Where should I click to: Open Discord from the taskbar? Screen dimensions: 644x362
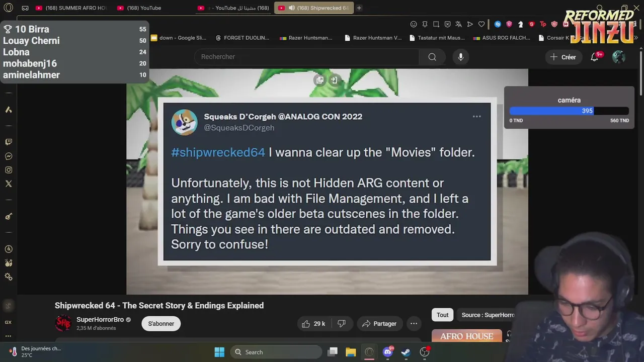click(387, 352)
